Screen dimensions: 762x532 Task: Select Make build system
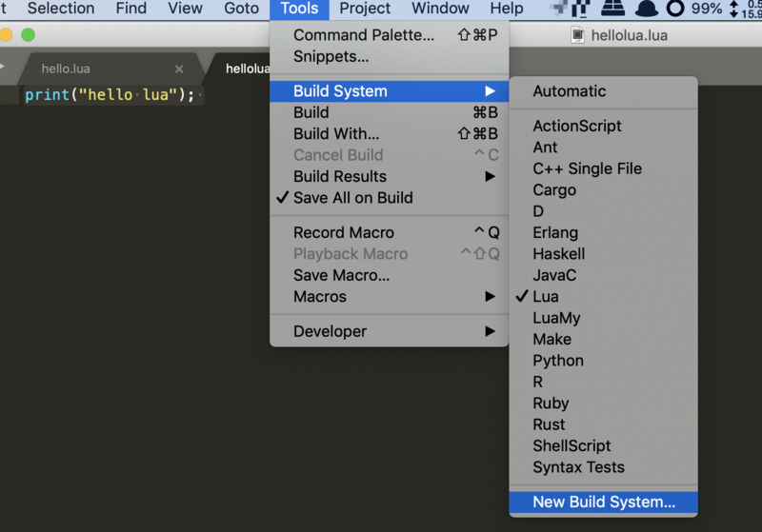point(603,340)
